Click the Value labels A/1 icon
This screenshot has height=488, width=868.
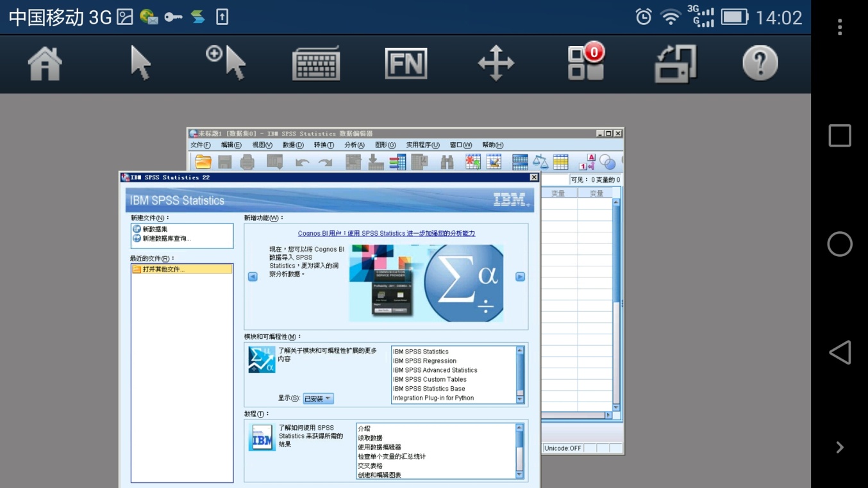(587, 162)
